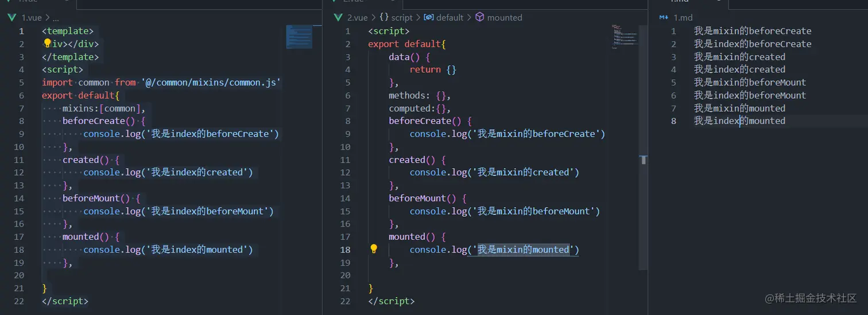Image resolution: width=868 pixels, height=315 pixels.
Task: Click the 'data() {' line in 2.vue
Action: point(409,57)
